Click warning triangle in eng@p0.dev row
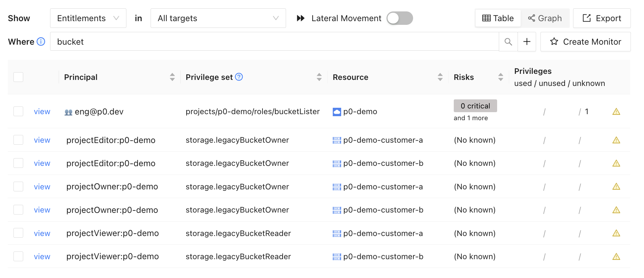This screenshot has height=278, width=644. (x=616, y=111)
